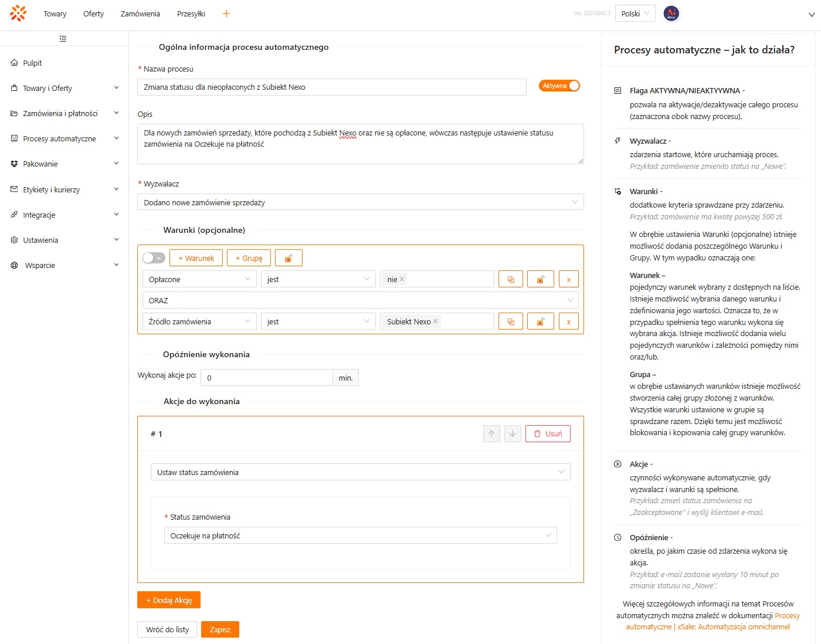The width and height of the screenshot is (821, 644).
Task: Delete the Źródło zamówienia condition row
Action: coord(568,321)
